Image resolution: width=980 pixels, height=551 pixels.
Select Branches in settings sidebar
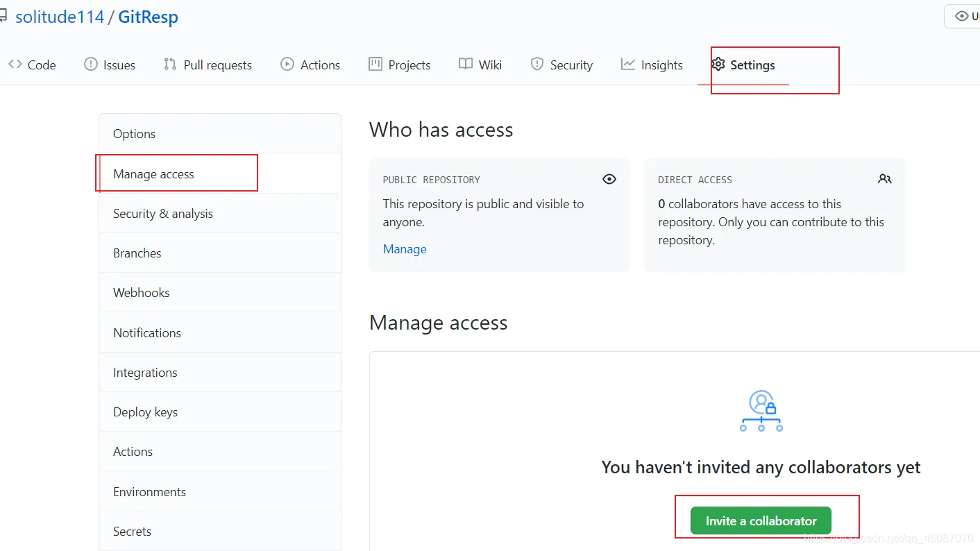pos(137,253)
